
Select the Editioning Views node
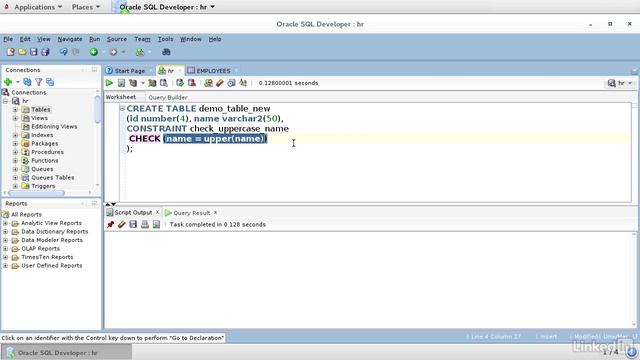[54, 127]
